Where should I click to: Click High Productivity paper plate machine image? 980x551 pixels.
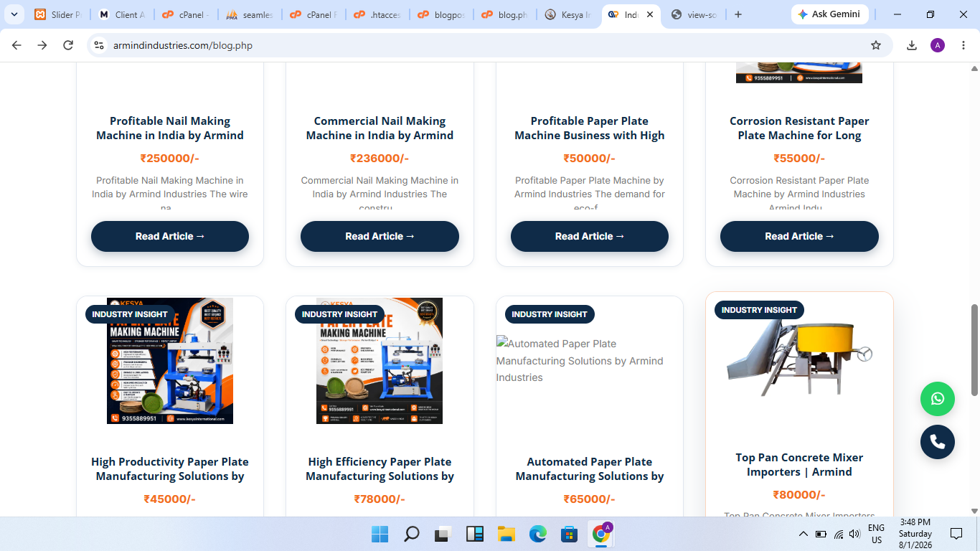(170, 361)
